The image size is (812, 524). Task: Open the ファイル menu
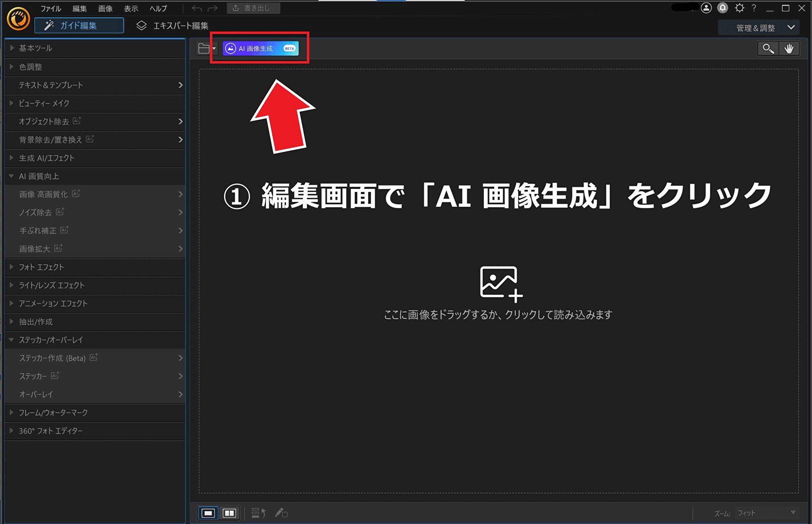point(50,9)
